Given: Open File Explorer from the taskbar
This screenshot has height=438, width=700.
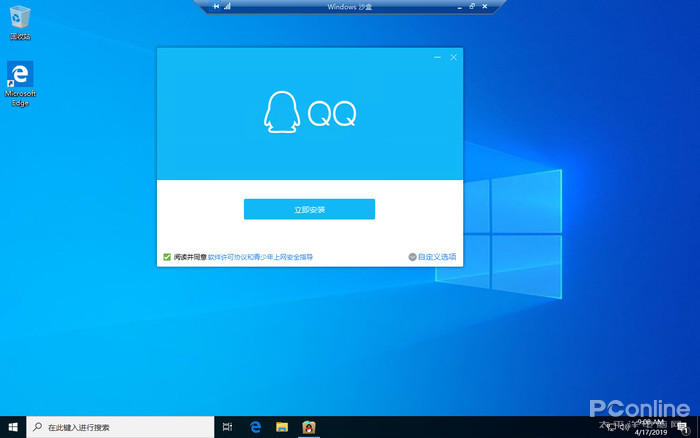Looking at the screenshot, I should (x=282, y=427).
